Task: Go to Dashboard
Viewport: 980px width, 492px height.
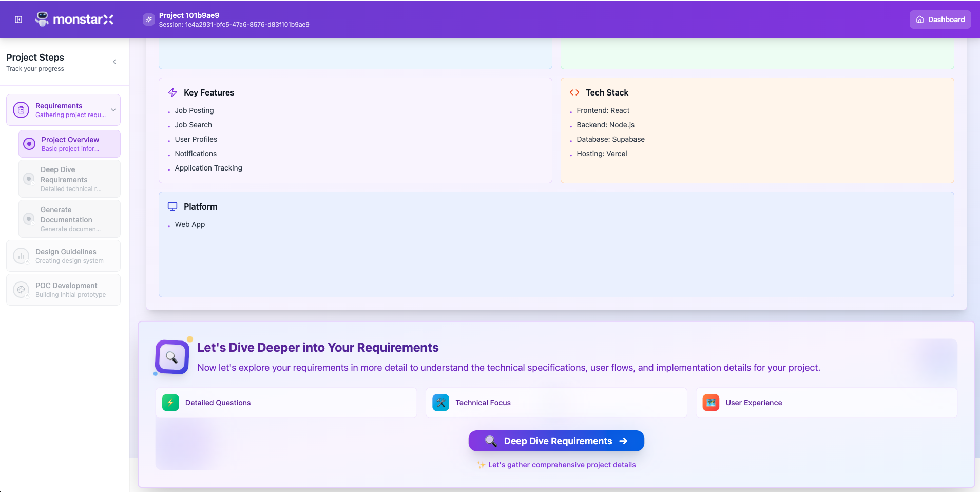Action: pyautogui.click(x=940, y=20)
